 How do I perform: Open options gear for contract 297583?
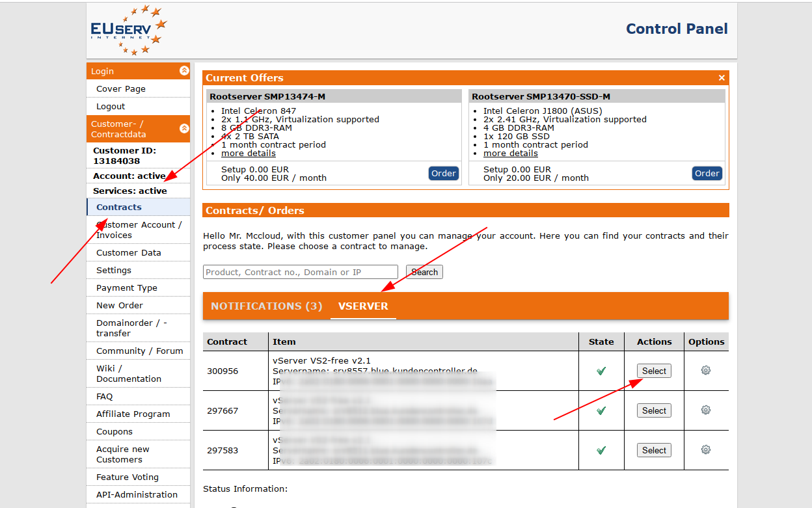point(706,449)
